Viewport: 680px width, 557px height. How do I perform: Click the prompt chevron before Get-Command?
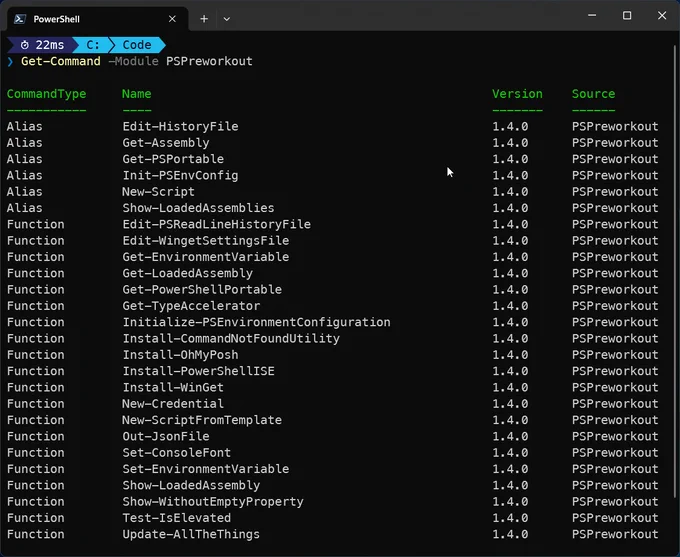10,62
